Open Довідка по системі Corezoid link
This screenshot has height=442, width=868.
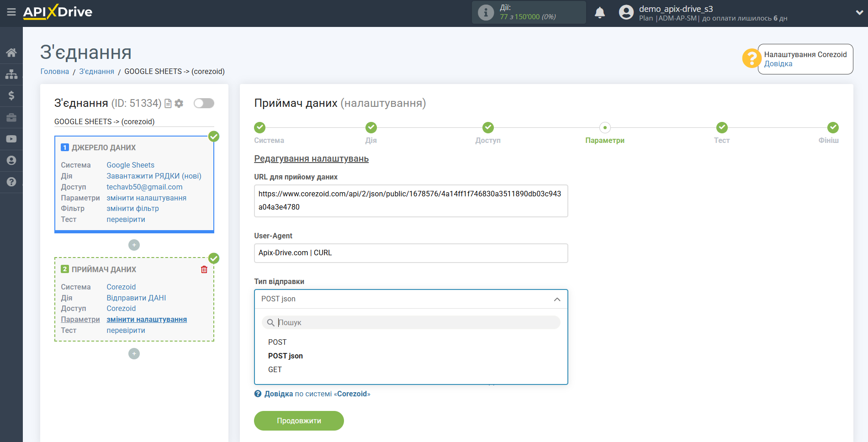click(317, 394)
